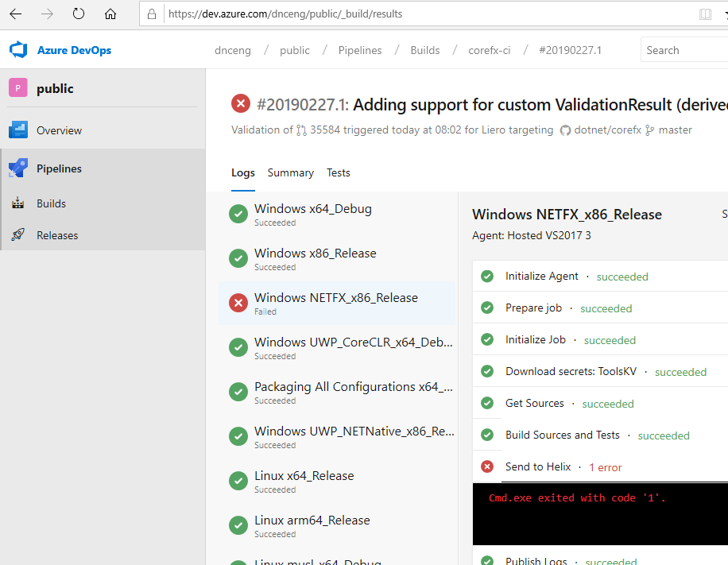The image size is (728, 565).
Task: Open Initialize Agent step log
Action: point(600,277)
